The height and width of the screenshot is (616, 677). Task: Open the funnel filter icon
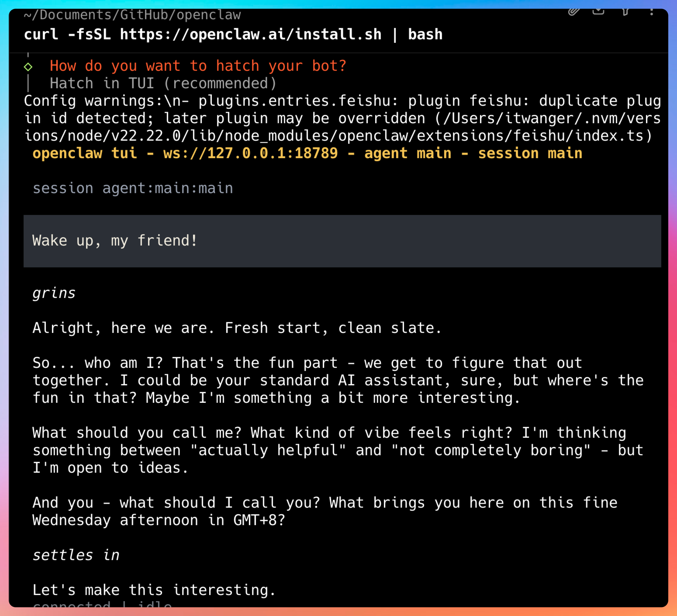pyautogui.click(x=625, y=12)
